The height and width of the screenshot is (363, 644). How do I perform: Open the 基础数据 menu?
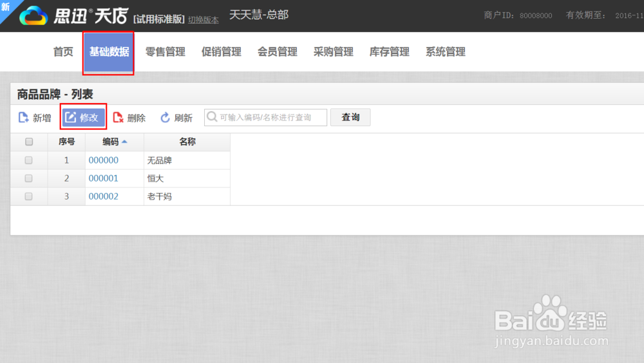[109, 51]
